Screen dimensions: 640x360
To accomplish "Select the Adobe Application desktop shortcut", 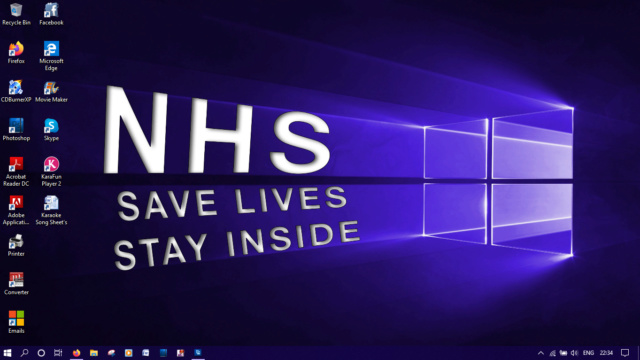I will (x=16, y=210).
